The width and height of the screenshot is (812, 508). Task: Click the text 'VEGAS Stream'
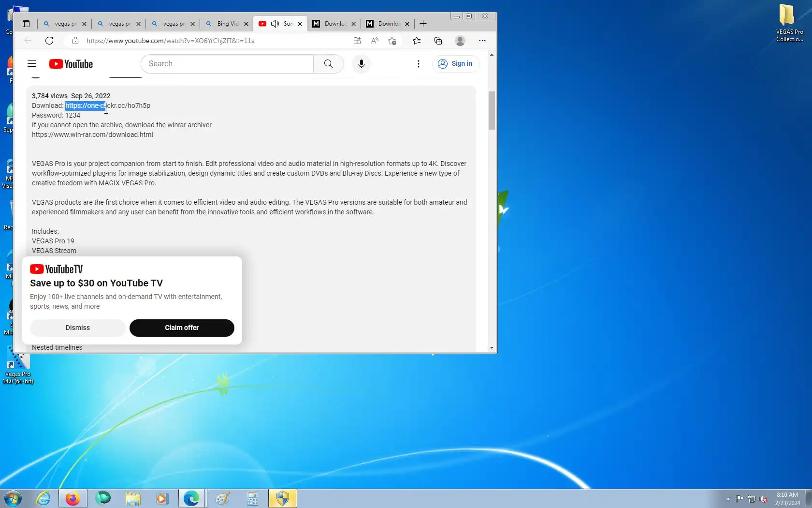54,251
